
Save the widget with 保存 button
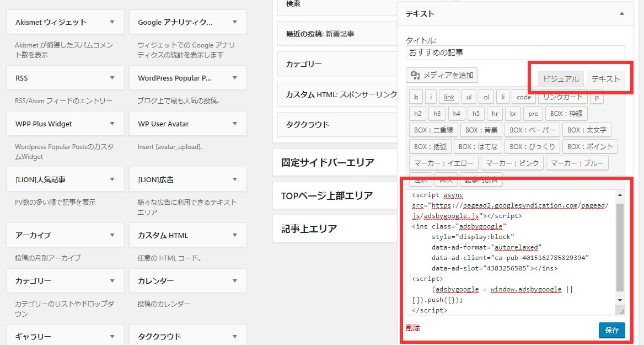point(612,330)
